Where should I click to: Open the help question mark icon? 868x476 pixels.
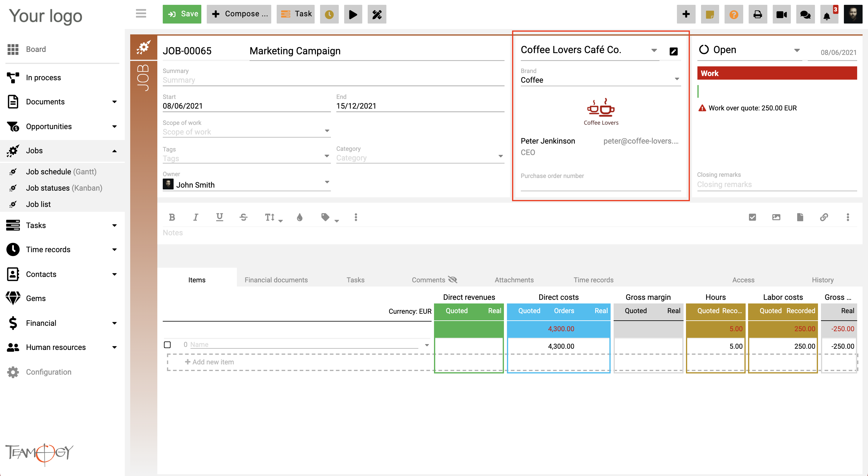tap(734, 14)
